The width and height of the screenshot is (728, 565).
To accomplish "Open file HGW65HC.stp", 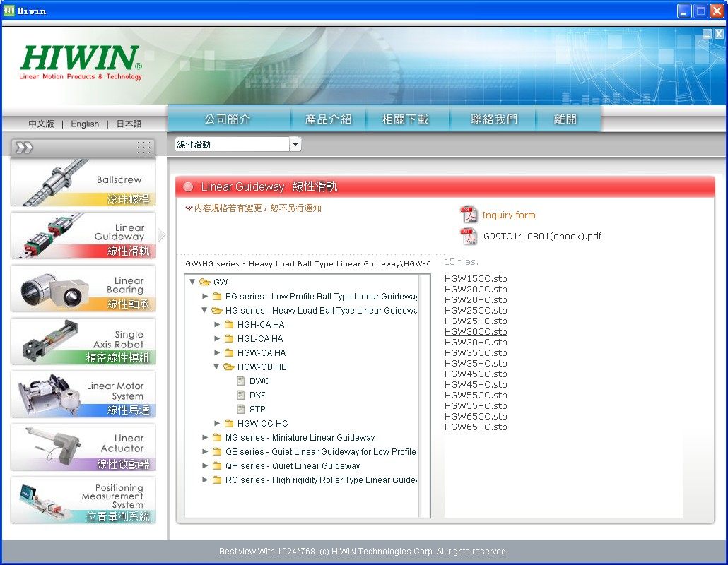I will click(476, 427).
